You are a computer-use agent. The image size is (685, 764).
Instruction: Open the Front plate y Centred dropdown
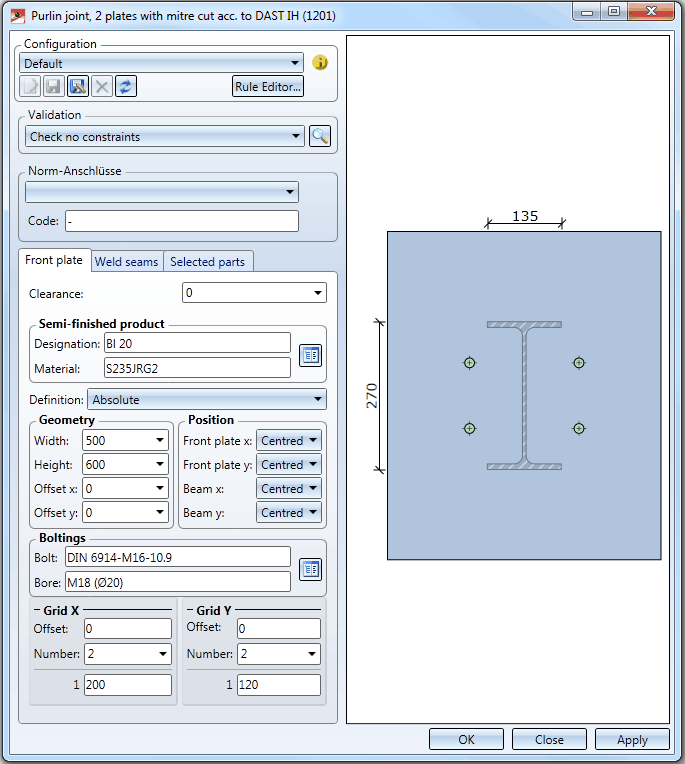click(x=289, y=464)
